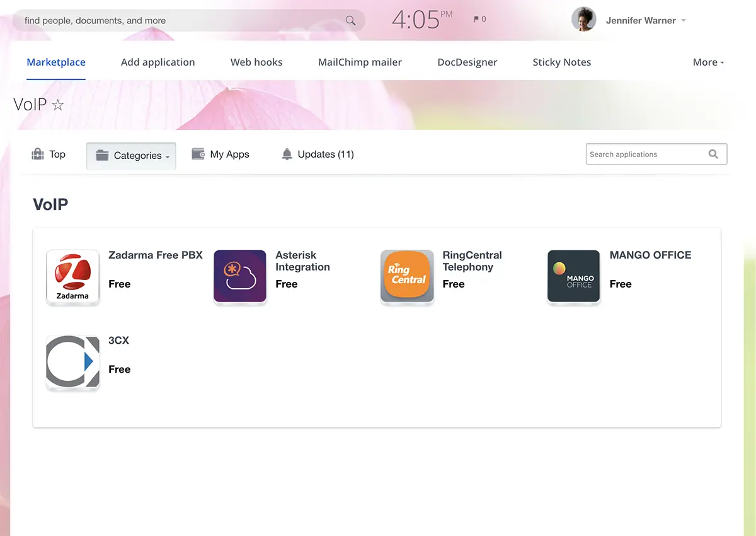Go to the DocDesigner tab
The height and width of the screenshot is (536, 756).
(467, 62)
